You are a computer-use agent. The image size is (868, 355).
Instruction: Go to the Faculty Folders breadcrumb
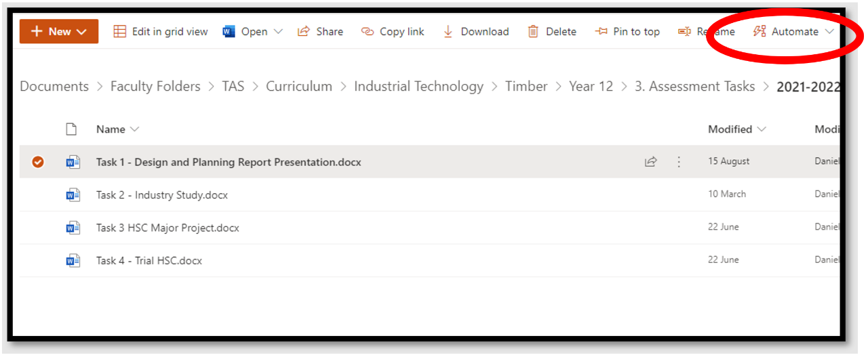[x=155, y=86]
